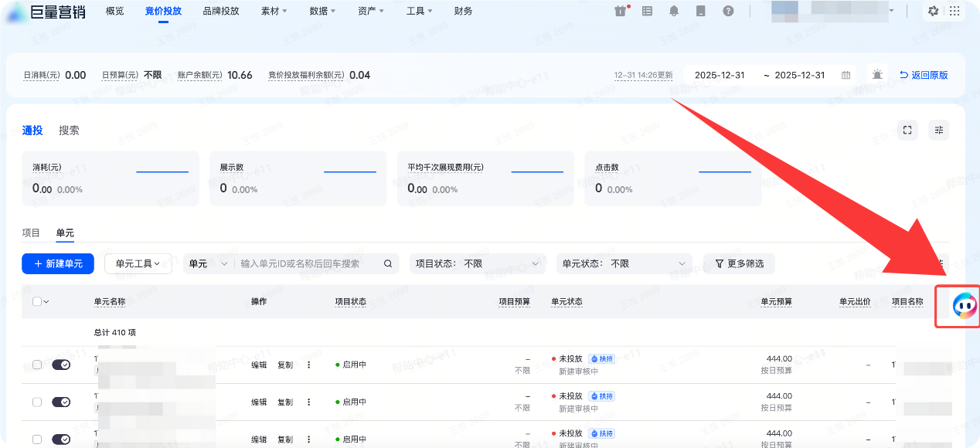Open three-dot menu in third data row
The width and height of the screenshot is (980, 448).
click(x=308, y=439)
